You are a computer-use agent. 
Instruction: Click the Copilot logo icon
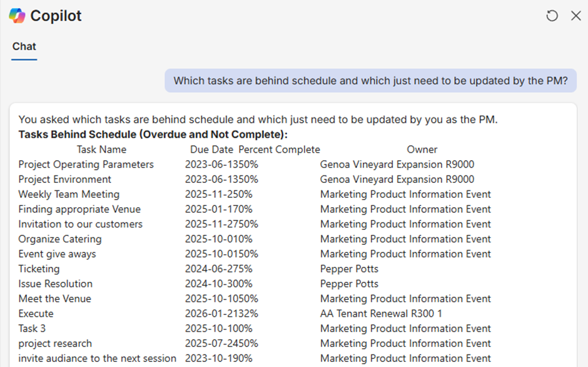tap(17, 16)
